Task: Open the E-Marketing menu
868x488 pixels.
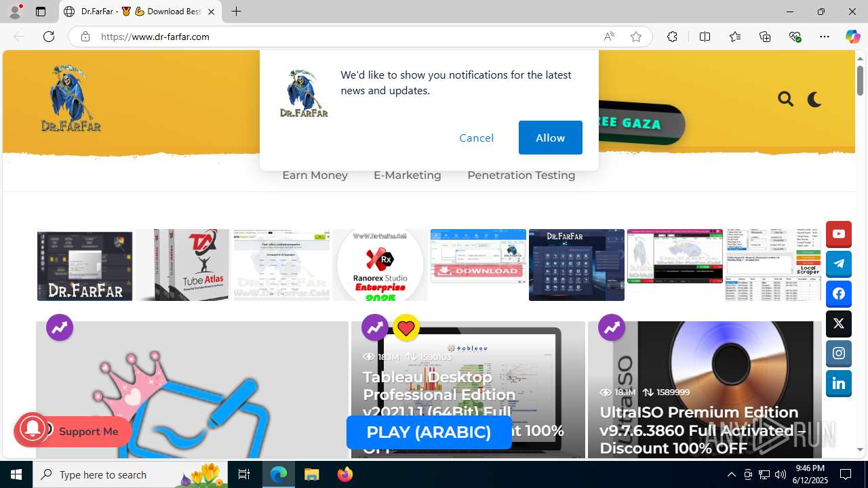Action: point(407,175)
